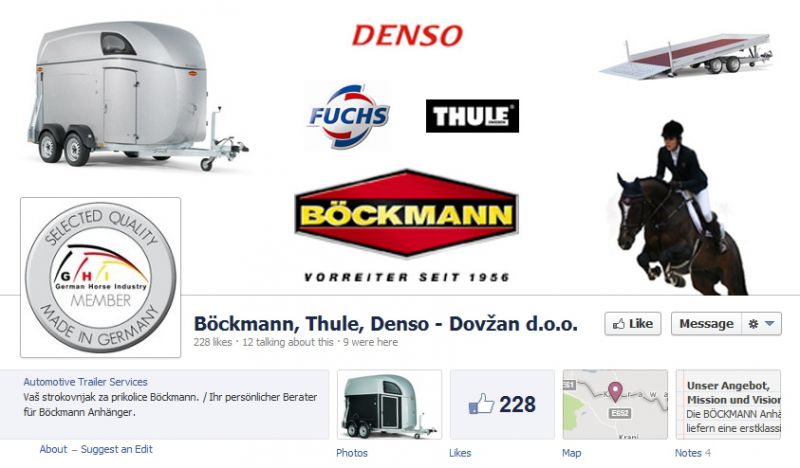Click the Thule logo in the cover
The image size is (800, 468).
click(x=472, y=116)
